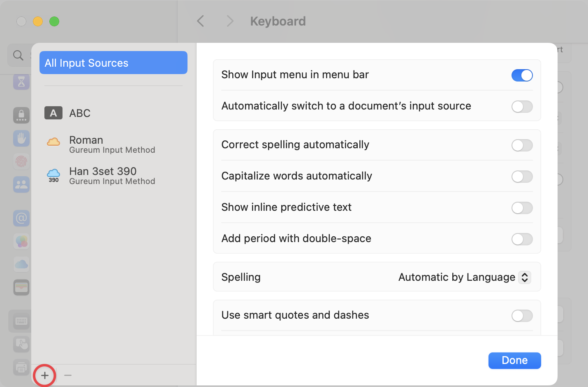Open Internet Accounts @ icon in sidebar

click(x=21, y=218)
